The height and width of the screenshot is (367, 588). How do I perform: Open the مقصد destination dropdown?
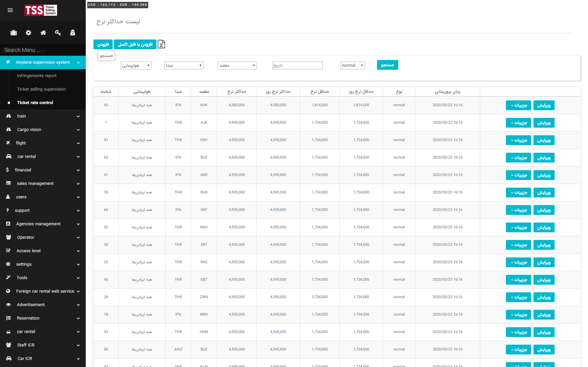coord(237,66)
